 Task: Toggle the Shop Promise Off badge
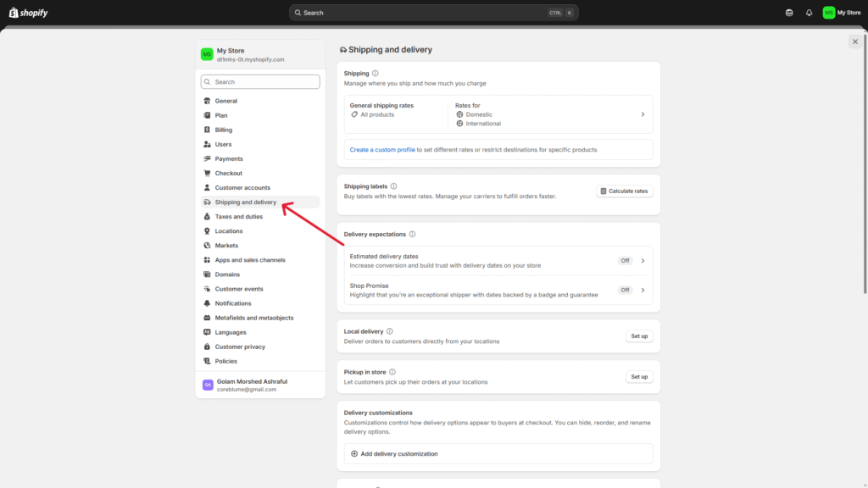pyautogui.click(x=625, y=290)
